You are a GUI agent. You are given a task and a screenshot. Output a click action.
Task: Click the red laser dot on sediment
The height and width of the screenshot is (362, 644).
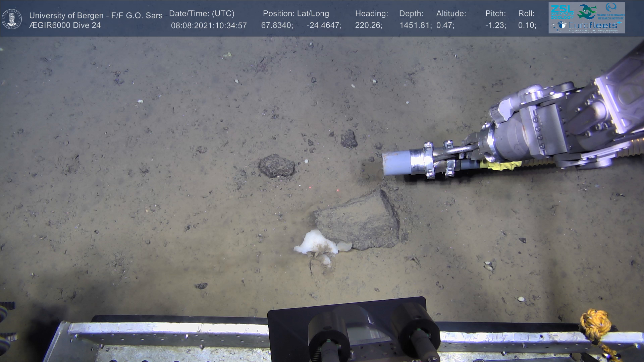(337, 190)
